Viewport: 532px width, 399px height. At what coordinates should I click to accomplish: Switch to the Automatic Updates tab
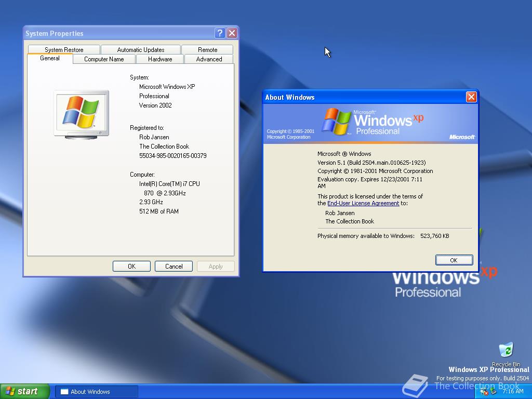click(x=140, y=49)
